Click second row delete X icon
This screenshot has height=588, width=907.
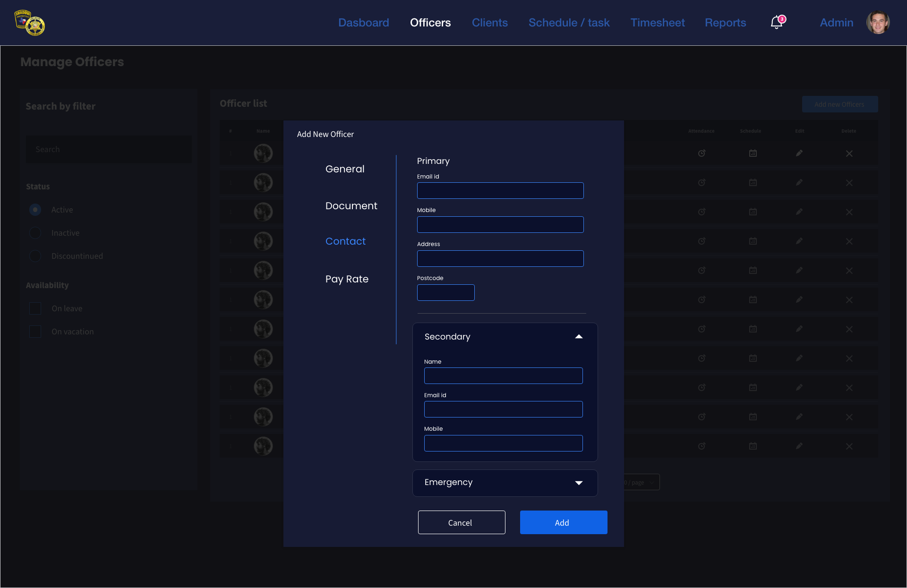[x=849, y=183]
